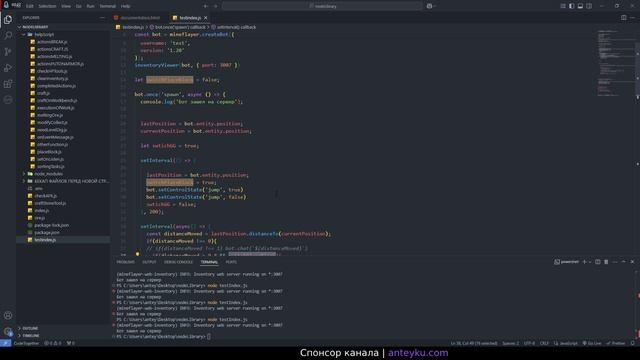Open editor More Actions ellipsis
This screenshot has height=360, width=640.
[x=632, y=18]
